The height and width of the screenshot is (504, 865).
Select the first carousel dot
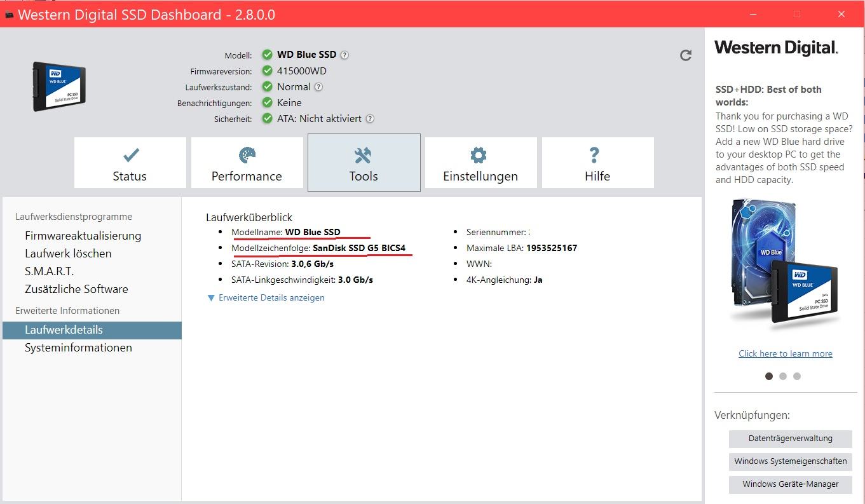(769, 376)
